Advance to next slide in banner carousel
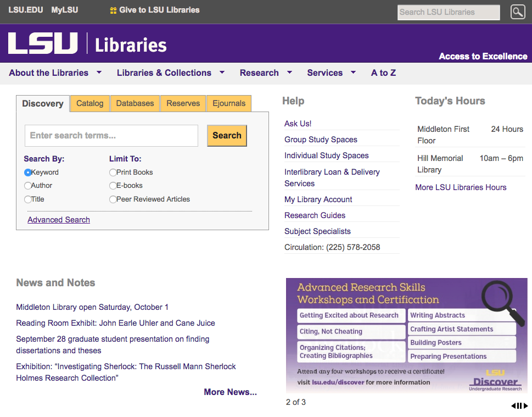Viewport: 532px width, 417px height. [525, 406]
